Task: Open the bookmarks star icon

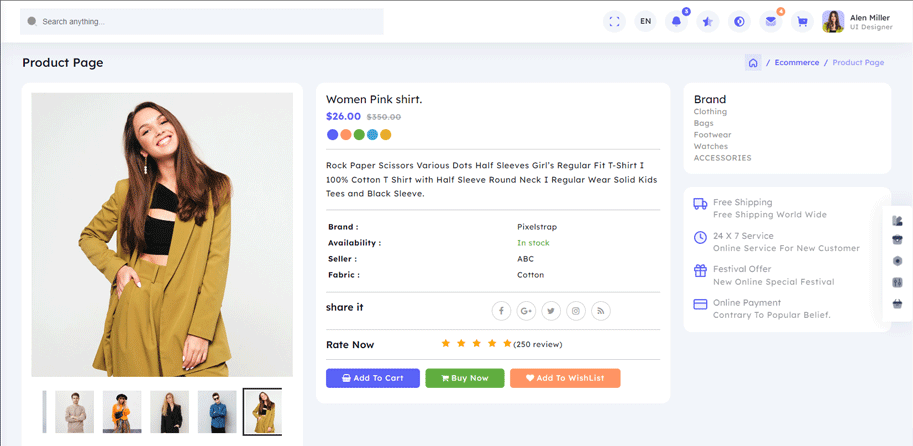Action: coord(708,21)
